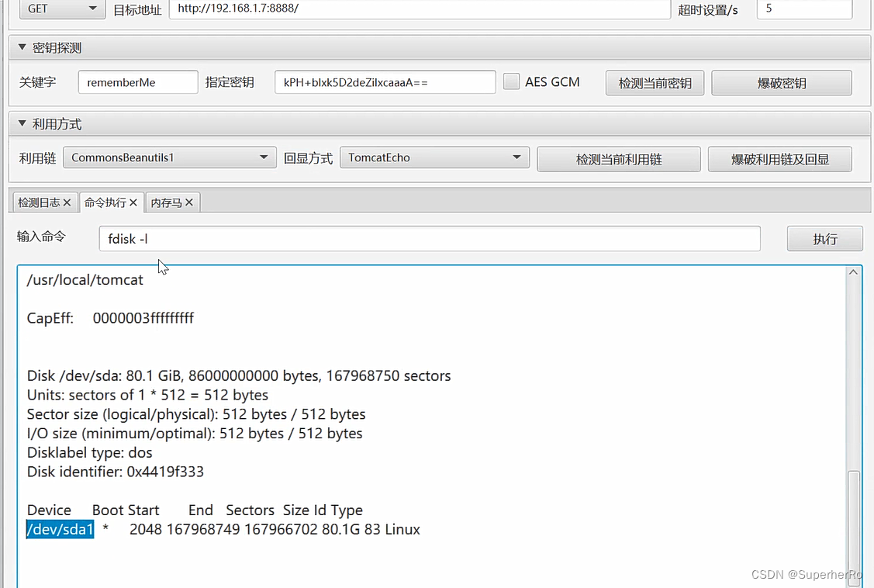Click the Units sectors output line
This screenshot has height=588, width=874.
(147, 395)
